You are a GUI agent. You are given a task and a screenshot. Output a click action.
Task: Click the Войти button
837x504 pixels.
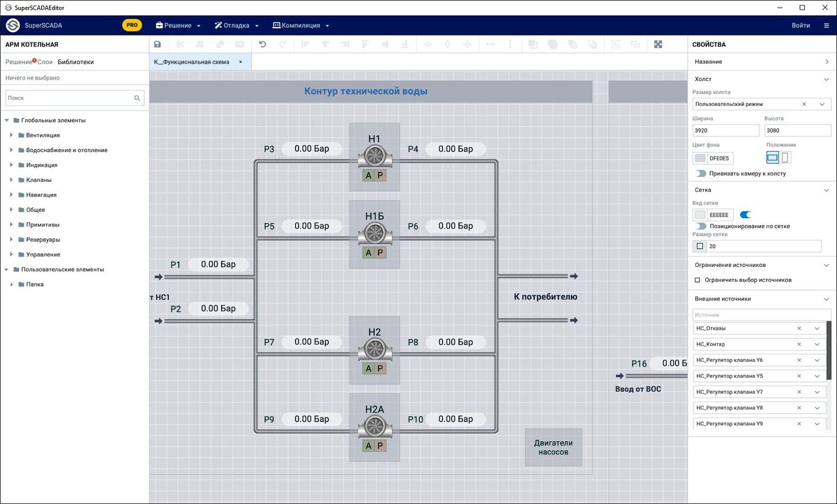point(801,24)
